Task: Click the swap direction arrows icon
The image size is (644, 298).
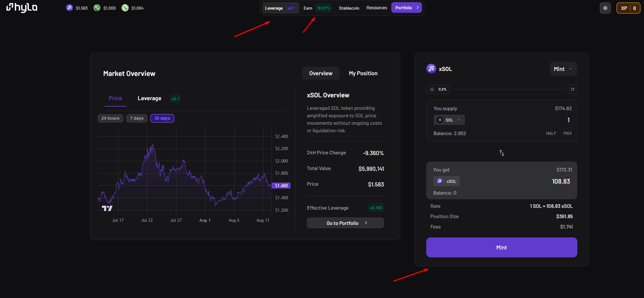Action: pyautogui.click(x=501, y=153)
